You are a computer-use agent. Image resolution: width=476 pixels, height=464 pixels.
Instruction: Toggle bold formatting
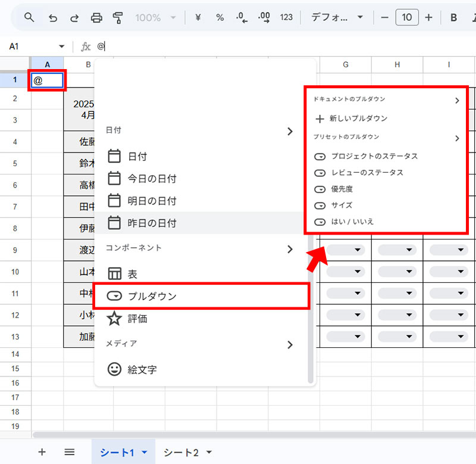pos(453,18)
